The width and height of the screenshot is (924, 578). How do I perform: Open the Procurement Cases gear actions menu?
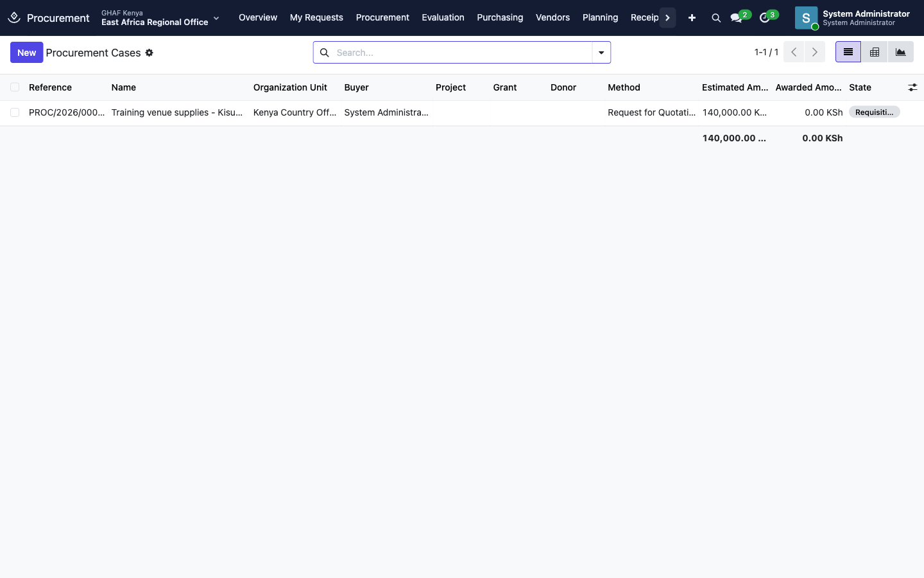pos(150,53)
